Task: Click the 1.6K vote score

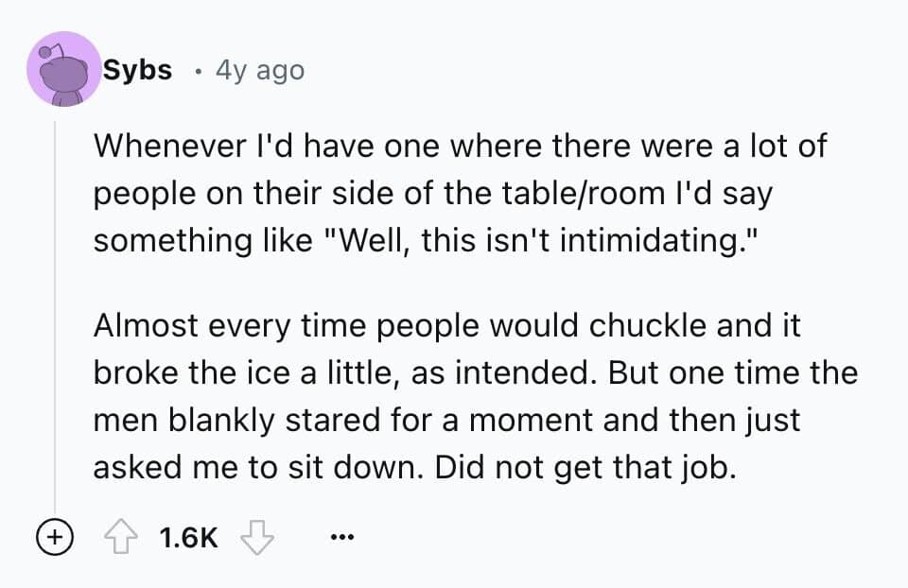Action: tap(189, 539)
